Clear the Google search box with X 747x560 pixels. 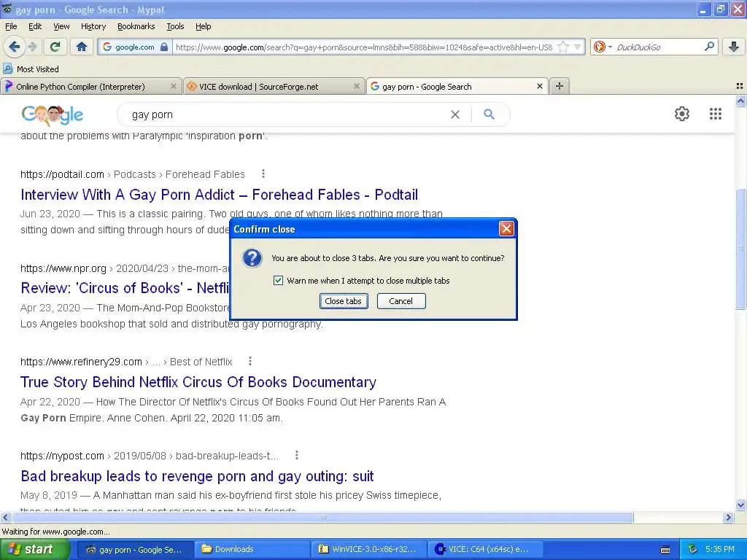point(455,114)
